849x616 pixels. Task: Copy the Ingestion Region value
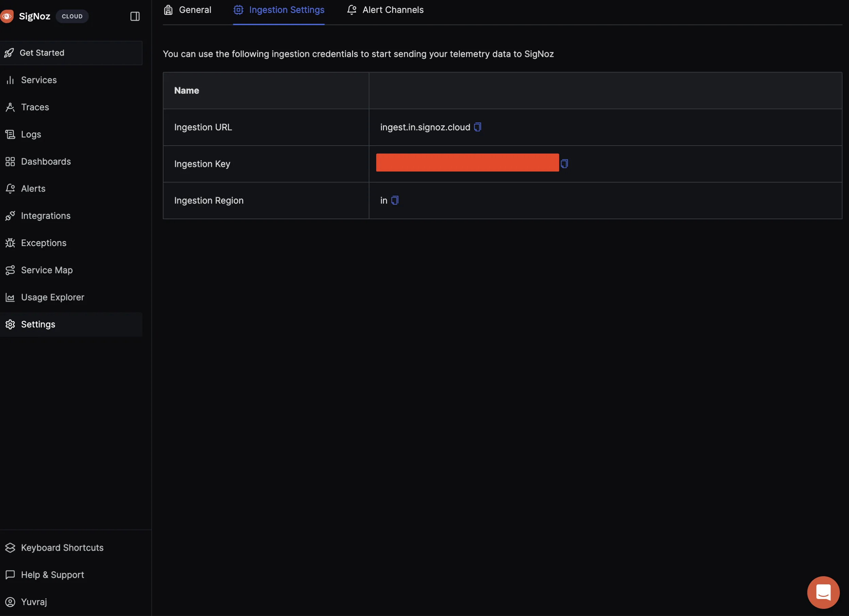point(395,200)
